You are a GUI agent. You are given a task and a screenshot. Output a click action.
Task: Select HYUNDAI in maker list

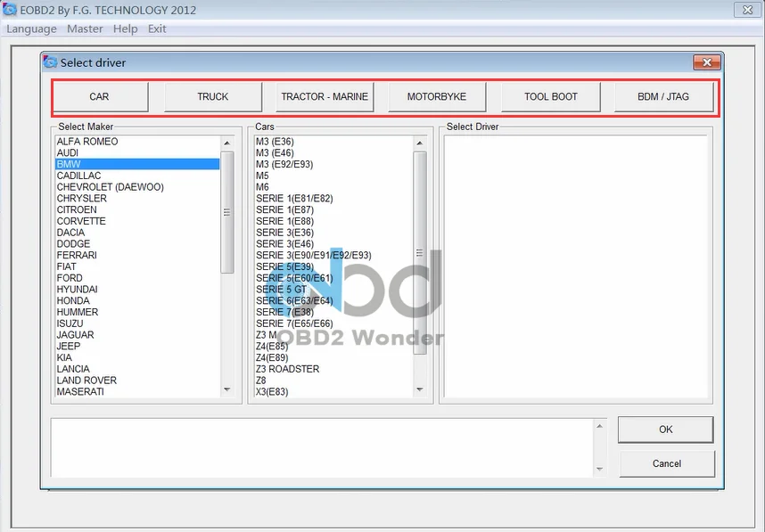[137, 289]
